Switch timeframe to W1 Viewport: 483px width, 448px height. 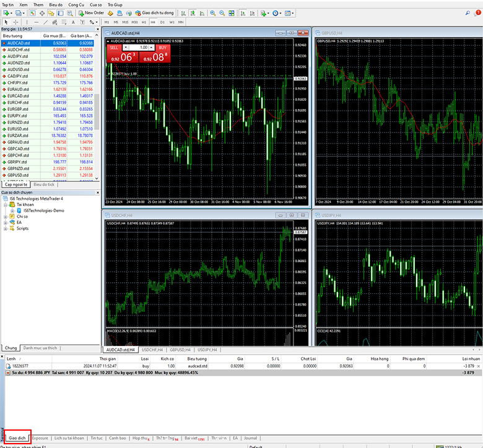[x=172, y=22]
